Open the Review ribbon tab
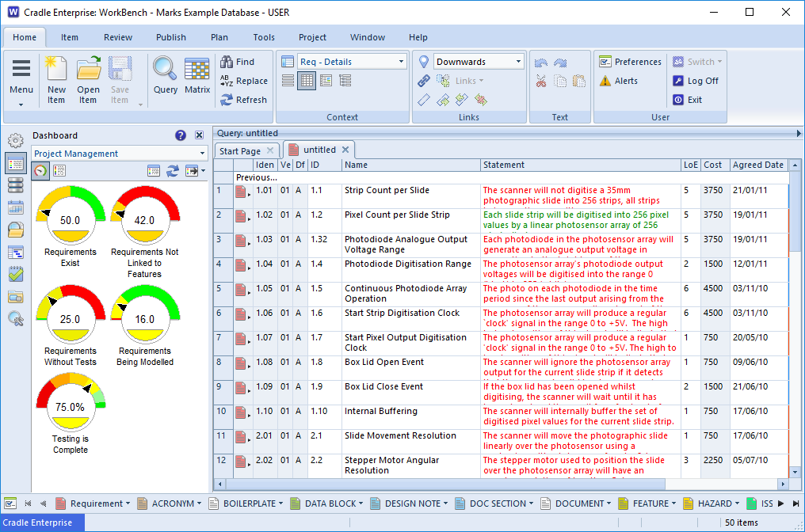 click(x=117, y=37)
